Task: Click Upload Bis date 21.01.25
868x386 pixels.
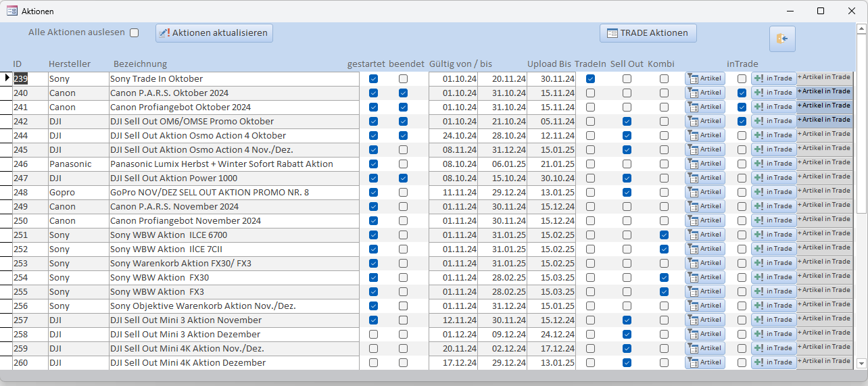Action: (551, 164)
